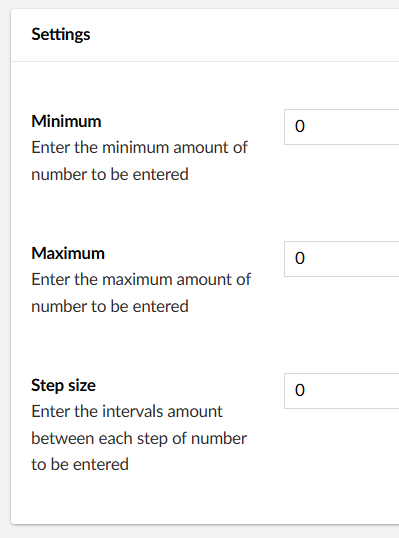Click 'number to be entered' under Minimum
Viewport: 399px width, 538px height.
point(110,174)
